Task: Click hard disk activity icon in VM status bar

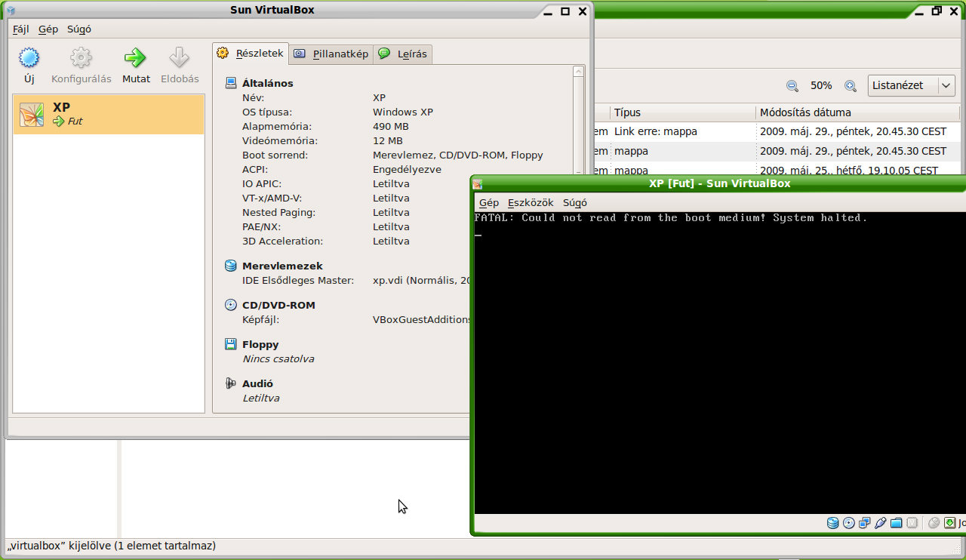Action: pyautogui.click(x=832, y=523)
